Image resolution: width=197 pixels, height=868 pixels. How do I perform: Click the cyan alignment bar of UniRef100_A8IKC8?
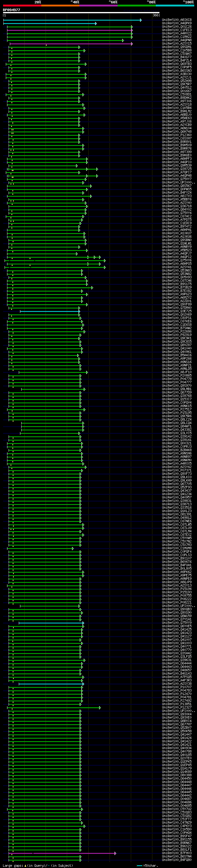72,20
